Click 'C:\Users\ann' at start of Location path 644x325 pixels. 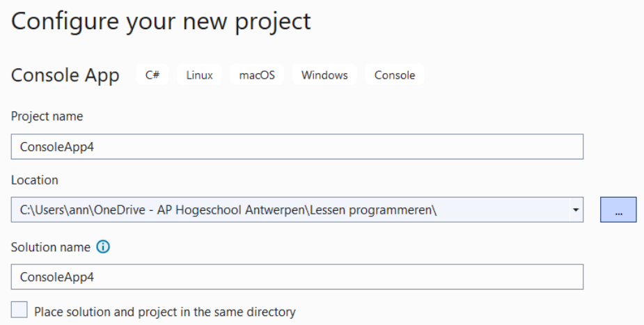[55, 210]
